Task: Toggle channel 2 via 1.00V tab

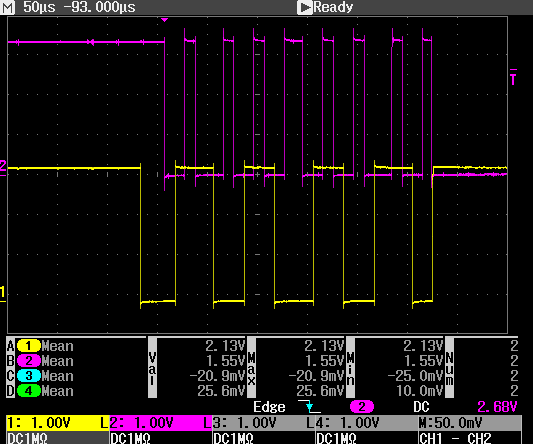Action: coord(161,423)
